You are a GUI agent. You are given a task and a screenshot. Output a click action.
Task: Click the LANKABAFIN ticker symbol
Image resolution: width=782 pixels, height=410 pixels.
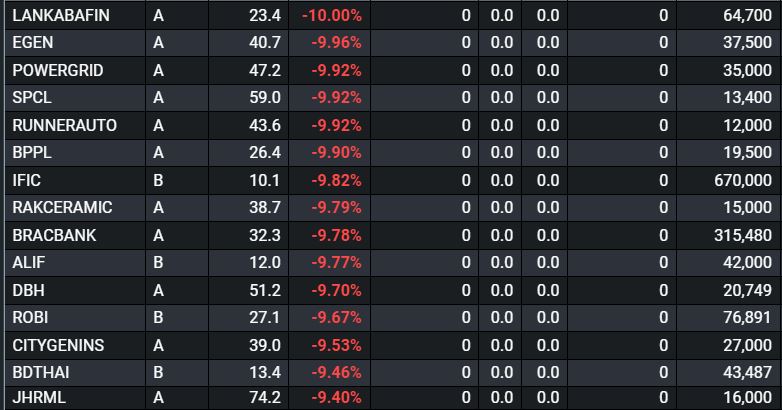pos(61,16)
